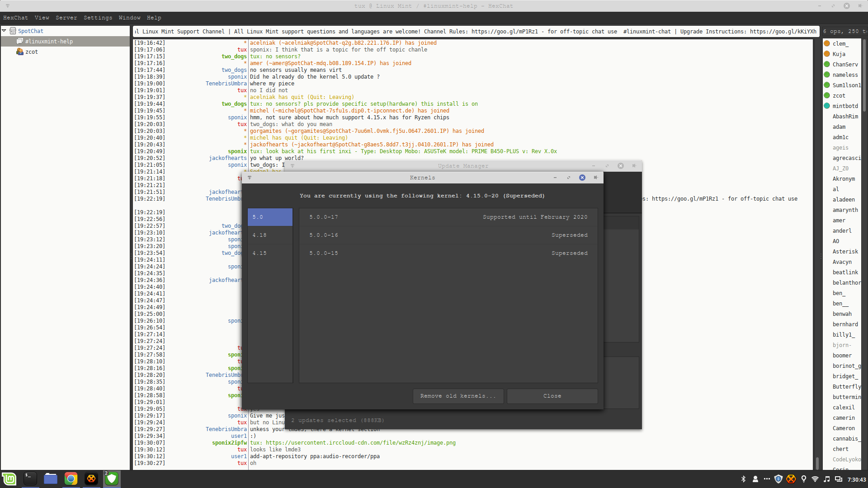The height and width of the screenshot is (488, 868).
Task: Open the Update Manager tray shield icon
Action: [x=778, y=479]
